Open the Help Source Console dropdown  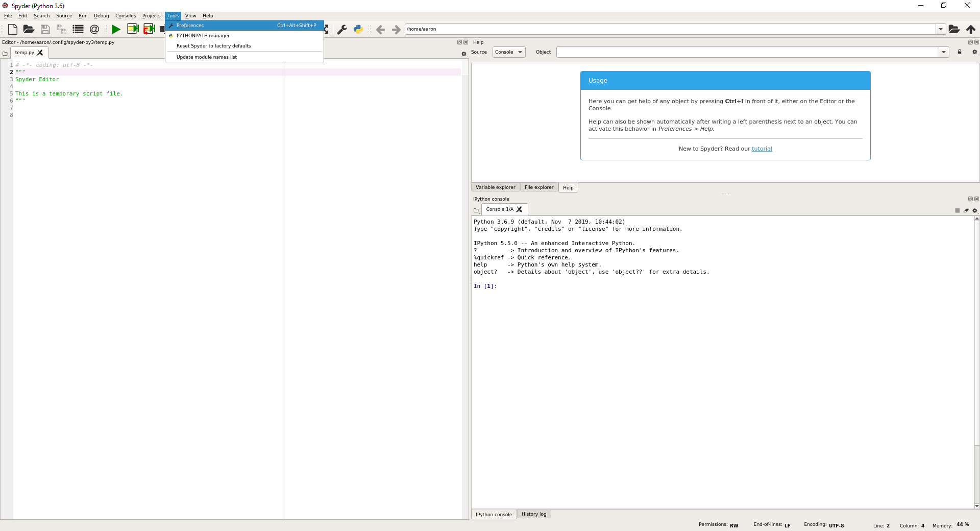pyautogui.click(x=509, y=52)
